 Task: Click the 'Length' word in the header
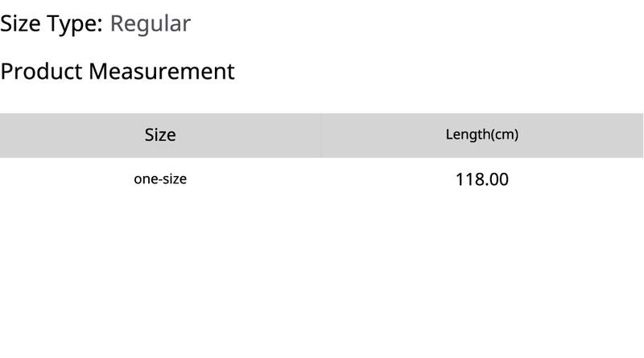468,134
